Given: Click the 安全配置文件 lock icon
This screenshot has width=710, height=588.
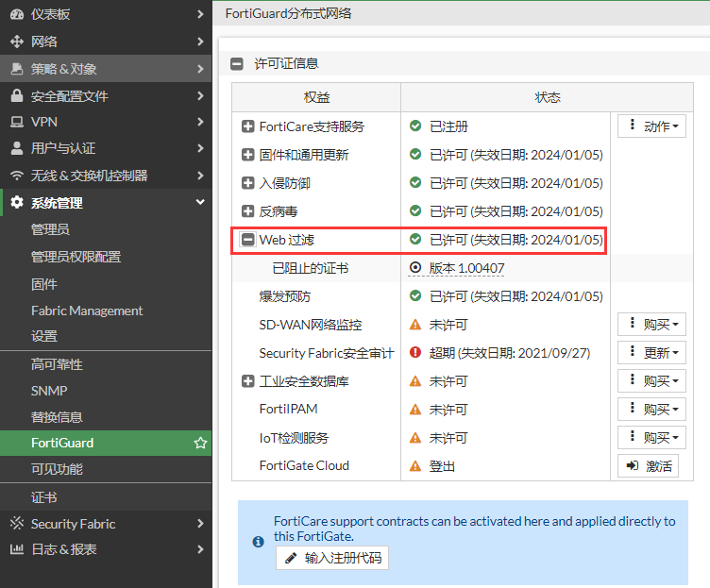Looking at the screenshot, I should [16, 96].
